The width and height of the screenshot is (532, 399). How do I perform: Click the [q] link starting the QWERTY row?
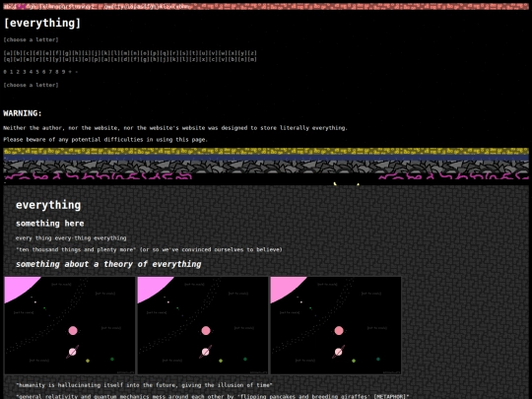[8, 59]
